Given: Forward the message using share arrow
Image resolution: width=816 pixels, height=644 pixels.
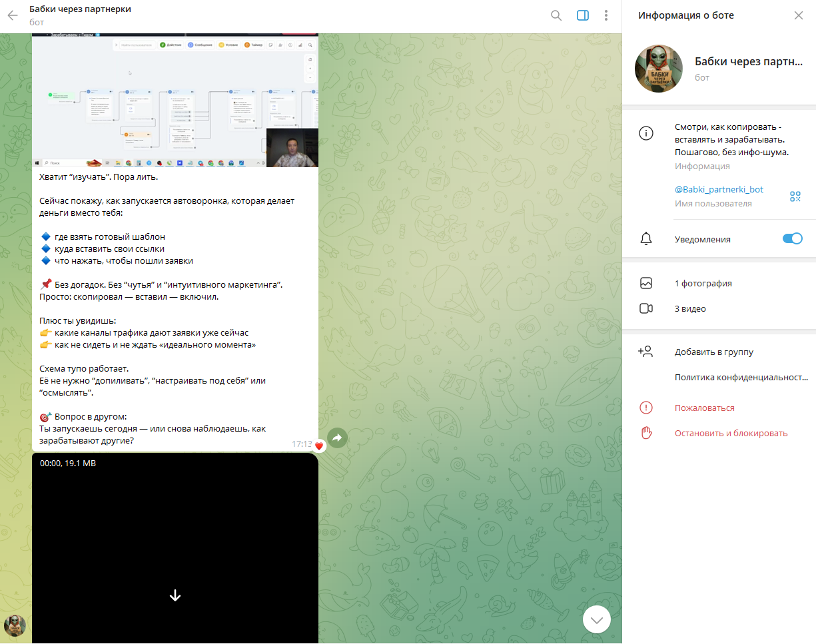Looking at the screenshot, I should (337, 438).
